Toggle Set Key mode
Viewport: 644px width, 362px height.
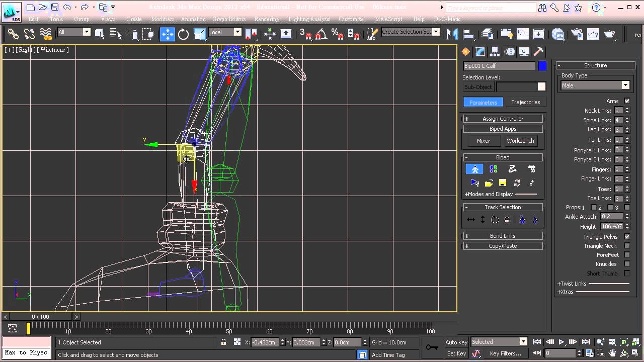[456, 353]
